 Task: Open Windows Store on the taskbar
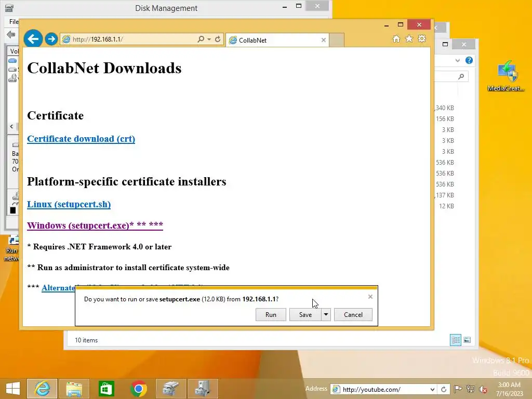106,389
